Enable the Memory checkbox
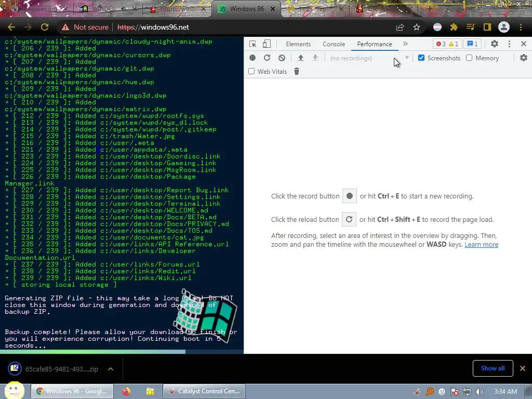The image size is (532, 399). 469,58
